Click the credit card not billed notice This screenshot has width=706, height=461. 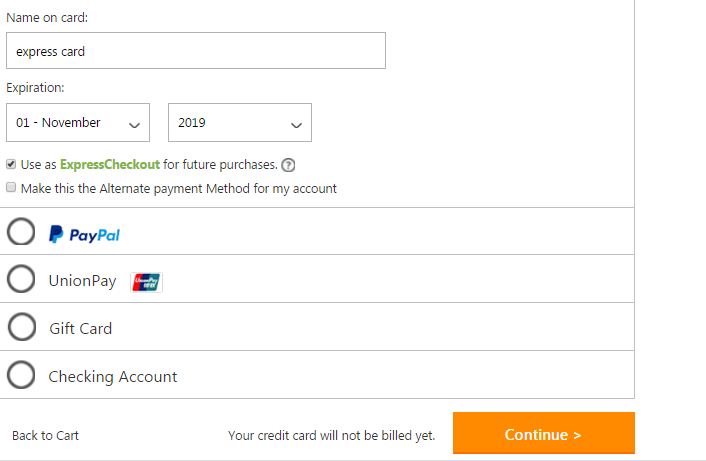click(x=331, y=435)
